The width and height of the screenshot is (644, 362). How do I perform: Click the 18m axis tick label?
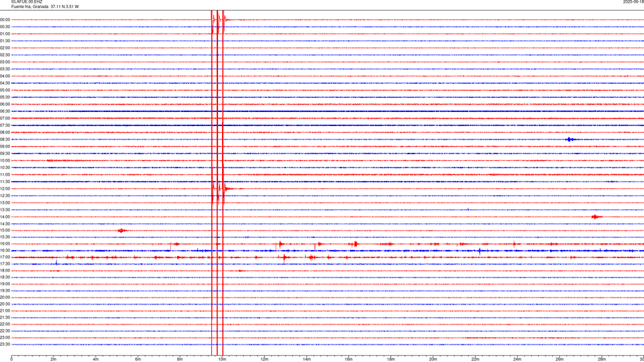tap(391, 359)
